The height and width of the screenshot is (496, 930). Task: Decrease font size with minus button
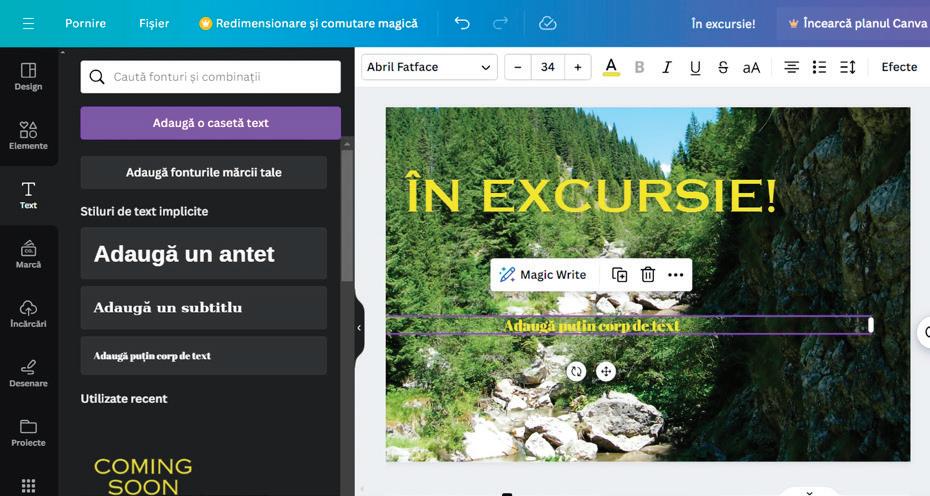518,67
